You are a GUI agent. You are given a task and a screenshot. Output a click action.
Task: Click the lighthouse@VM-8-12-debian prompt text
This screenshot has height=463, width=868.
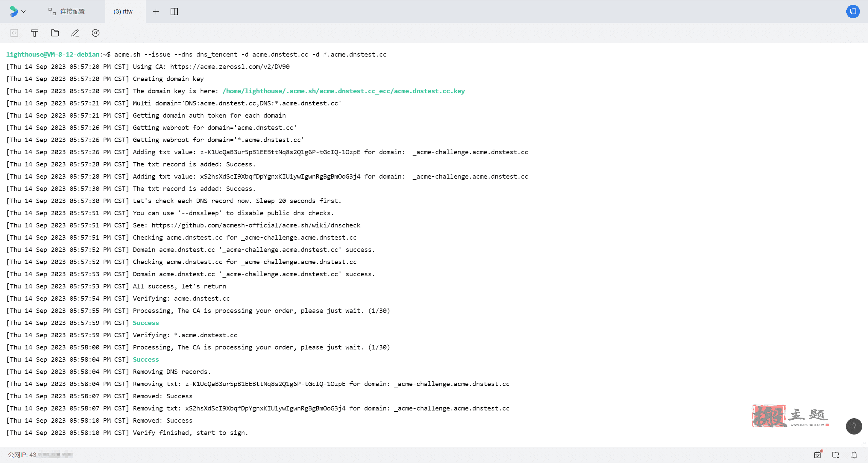(x=53, y=54)
